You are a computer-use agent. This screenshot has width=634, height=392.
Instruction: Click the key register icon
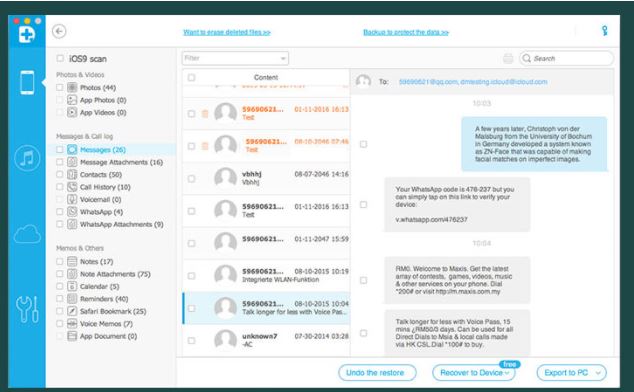click(x=604, y=31)
